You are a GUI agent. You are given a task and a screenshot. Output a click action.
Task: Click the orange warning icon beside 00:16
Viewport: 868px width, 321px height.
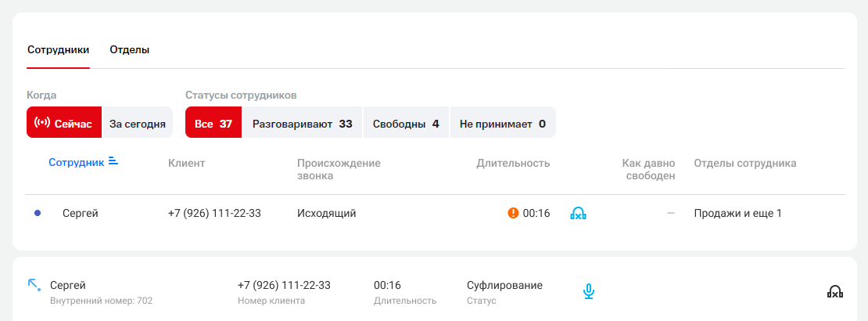[513, 213]
